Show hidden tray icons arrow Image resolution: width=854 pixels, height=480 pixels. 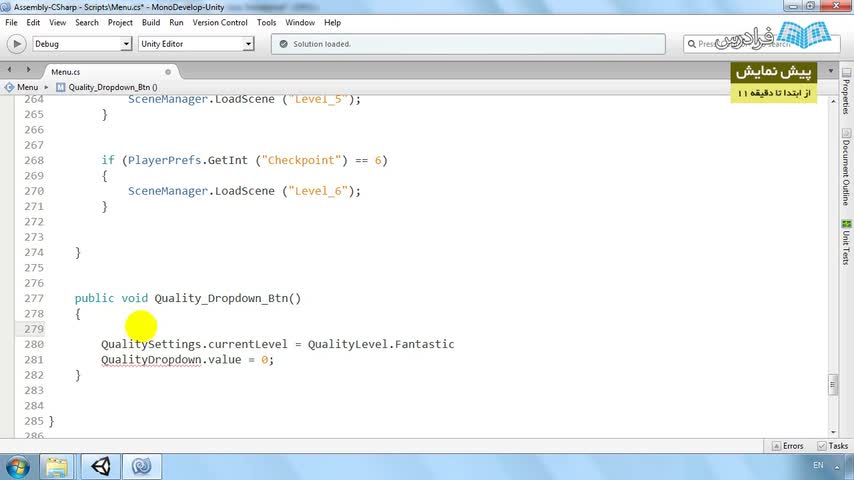click(837, 467)
